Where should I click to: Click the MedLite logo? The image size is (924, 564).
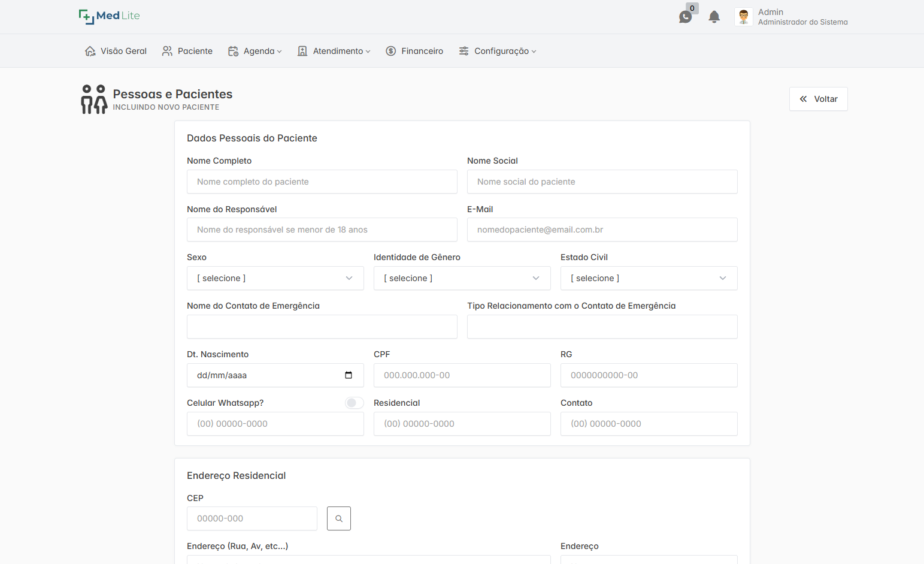[x=109, y=16]
